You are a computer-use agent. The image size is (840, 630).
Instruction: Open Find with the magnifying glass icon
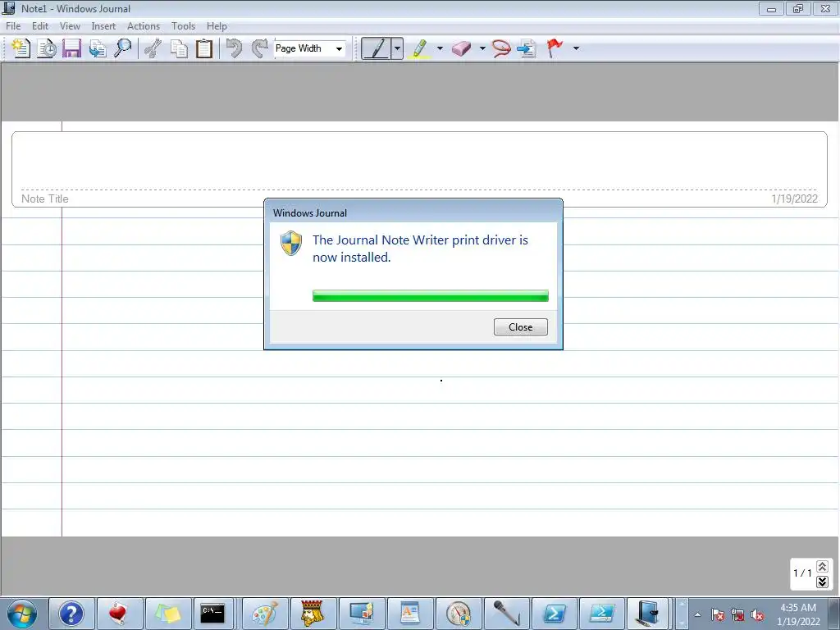123,48
